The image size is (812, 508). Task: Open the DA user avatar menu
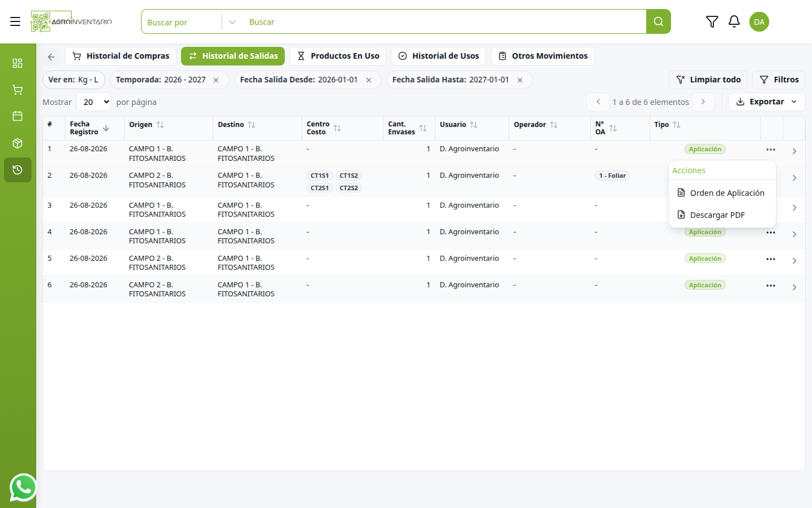pyautogui.click(x=759, y=21)
